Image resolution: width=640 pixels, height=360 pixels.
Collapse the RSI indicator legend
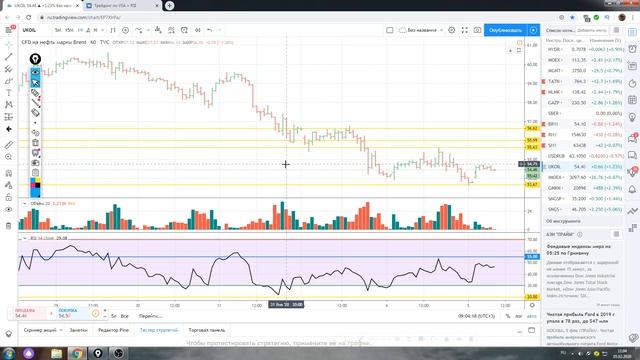pos(24,238)
